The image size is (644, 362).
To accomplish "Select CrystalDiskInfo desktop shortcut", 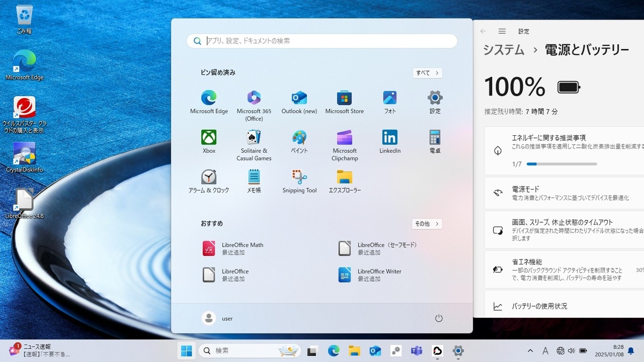I will click(24, 158).
